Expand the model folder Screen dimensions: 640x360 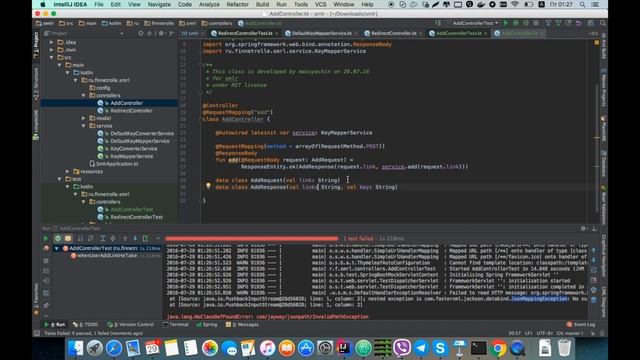click(x=84, y=118)
